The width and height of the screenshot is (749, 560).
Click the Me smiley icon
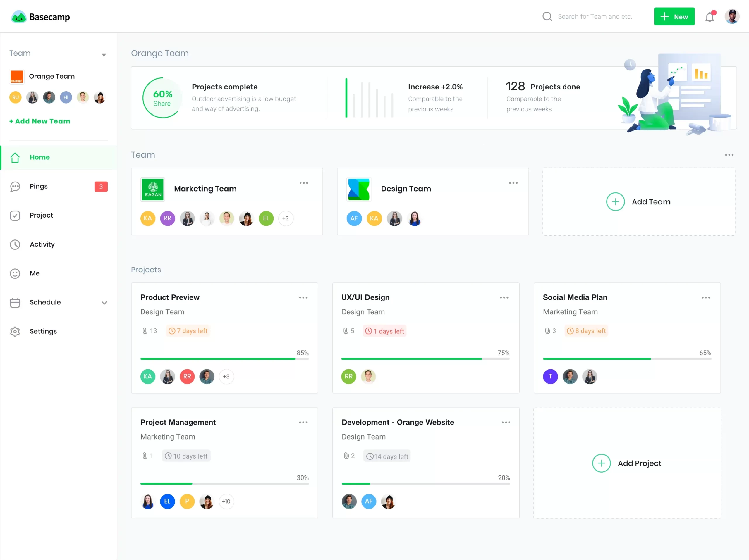point(15,273)
